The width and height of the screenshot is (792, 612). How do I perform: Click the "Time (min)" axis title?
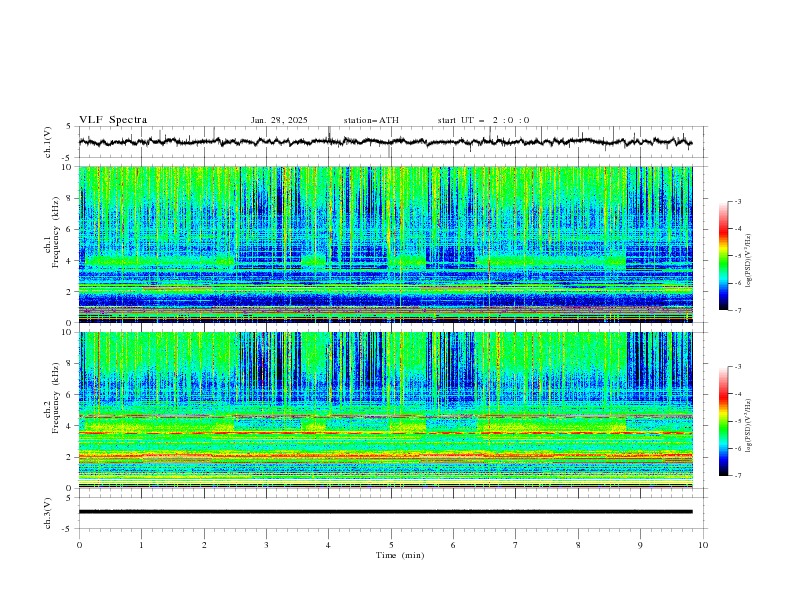pyautogui.click(x=400, y=555)
